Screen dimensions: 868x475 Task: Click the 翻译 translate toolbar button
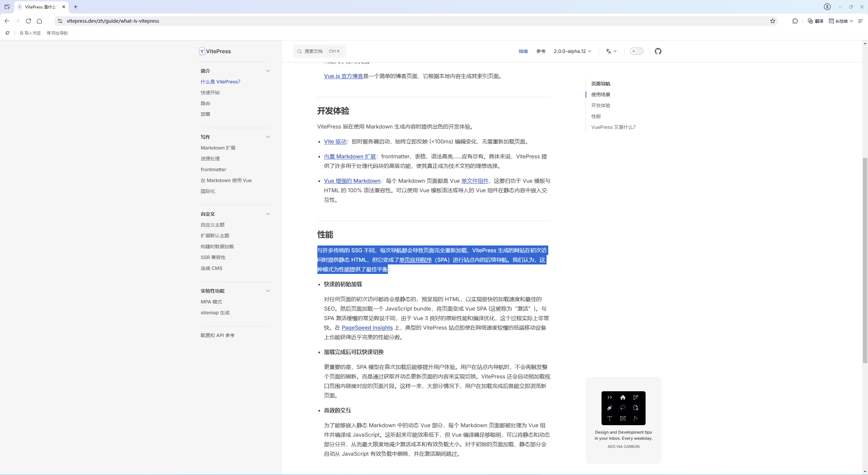coord(815,21)
